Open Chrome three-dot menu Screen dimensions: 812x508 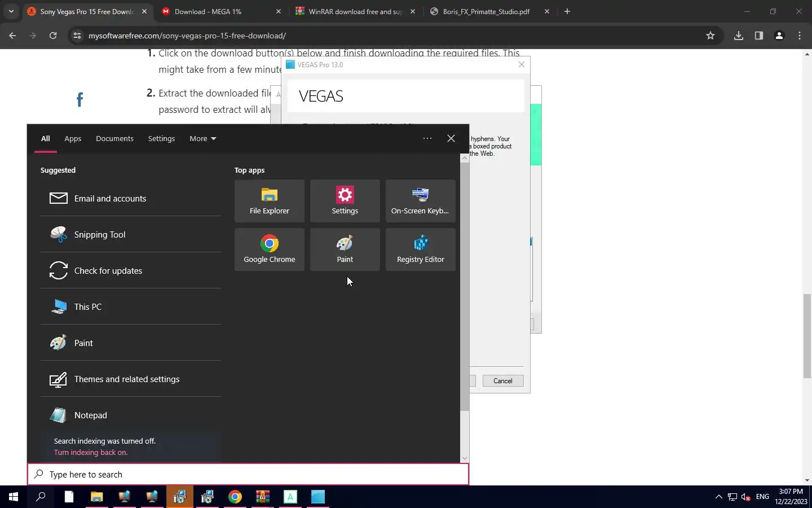click(x=800, y=36)
